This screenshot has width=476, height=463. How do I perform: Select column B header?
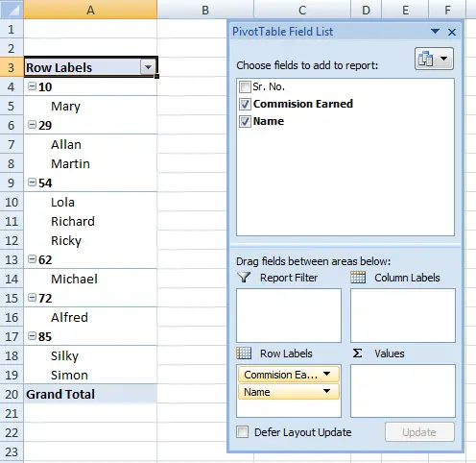[x=205, y=10]
